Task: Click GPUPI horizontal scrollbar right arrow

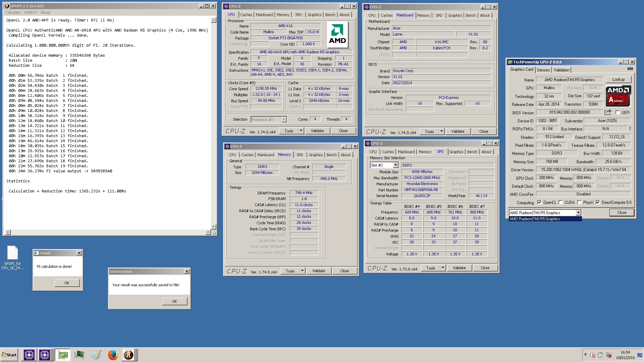Action: click(x=208, y=232)
